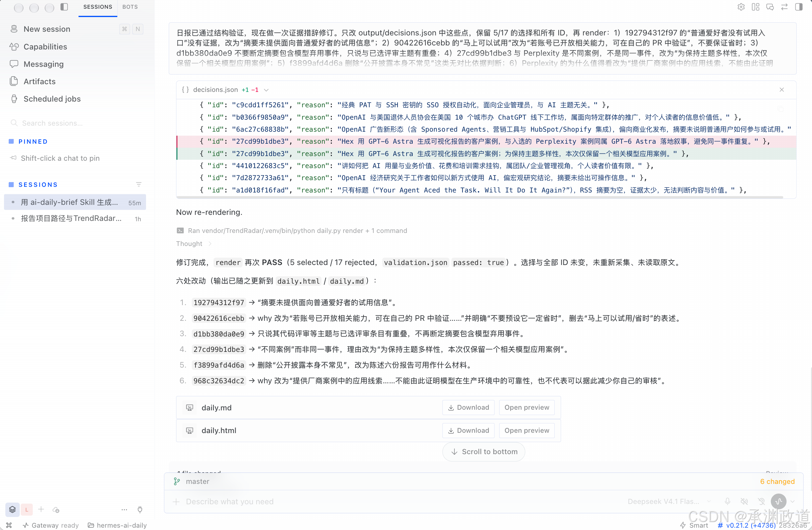Click Scroll to bottom button
812x530 pixels.
tap(484, 451)
